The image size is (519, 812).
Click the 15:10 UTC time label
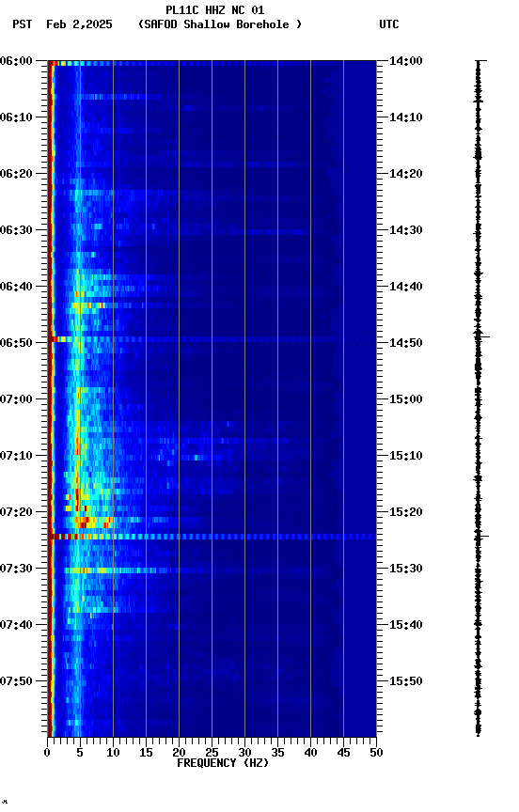tap(406, 456)
